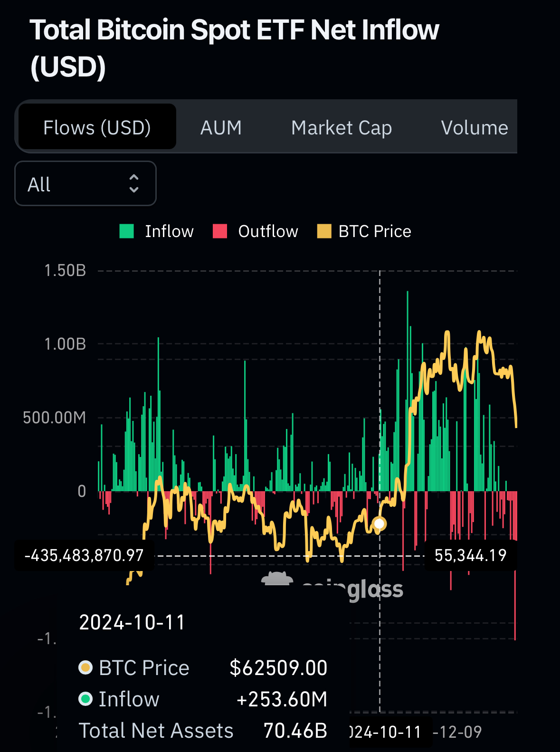Click the coinglass watermark logo

pos(332,587)
